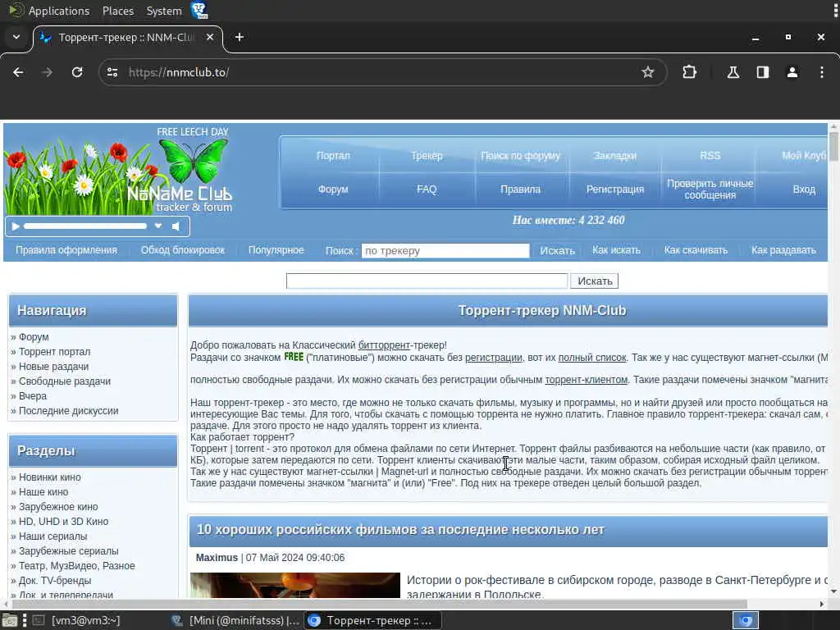Open Новые раздачи in Навигация
Screen dimensions: 840x630
53,367
